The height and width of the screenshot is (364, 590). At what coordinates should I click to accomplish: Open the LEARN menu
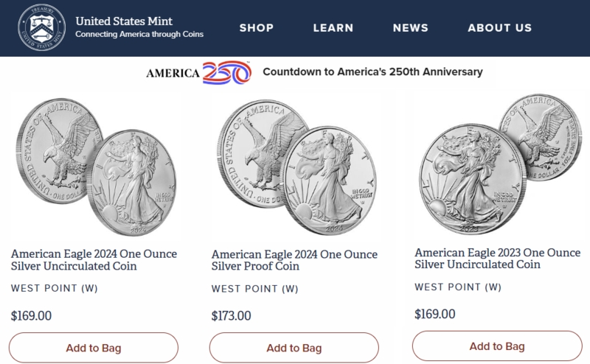(x=333, y=28)
